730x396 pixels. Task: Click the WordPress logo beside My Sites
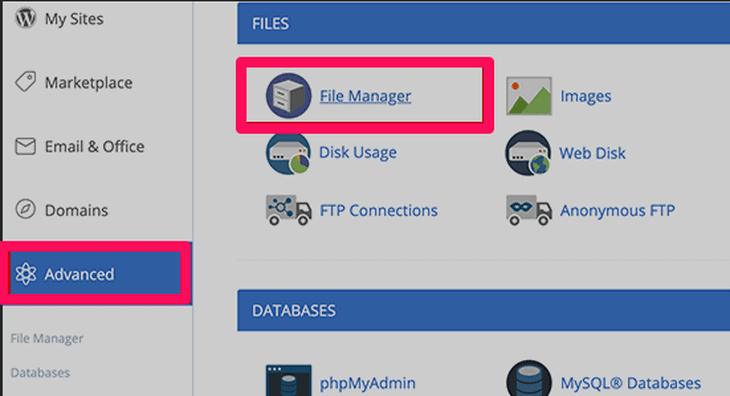click(x=25, y=19)
